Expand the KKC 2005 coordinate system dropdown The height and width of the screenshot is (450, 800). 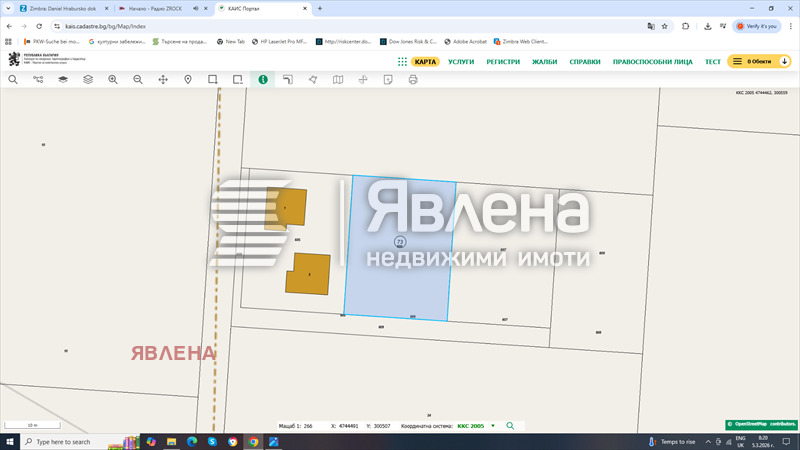click(492, 426)
